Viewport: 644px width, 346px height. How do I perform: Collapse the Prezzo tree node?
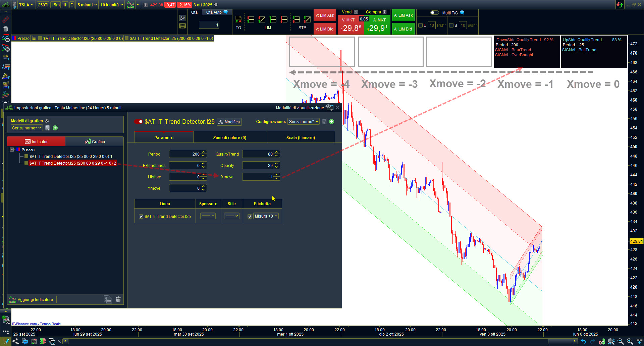[12, 150]
